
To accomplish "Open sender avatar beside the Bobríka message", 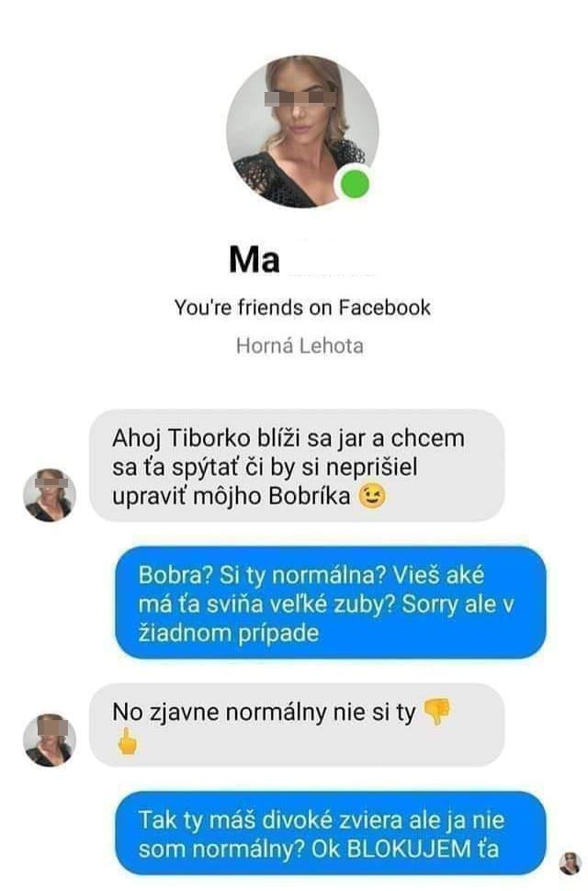I will pyautogui.click(x=50, y=495).
